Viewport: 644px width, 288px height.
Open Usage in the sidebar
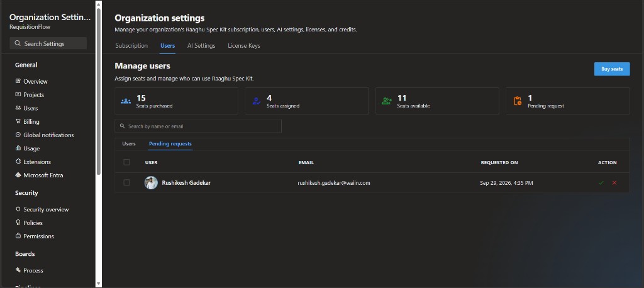31,148
